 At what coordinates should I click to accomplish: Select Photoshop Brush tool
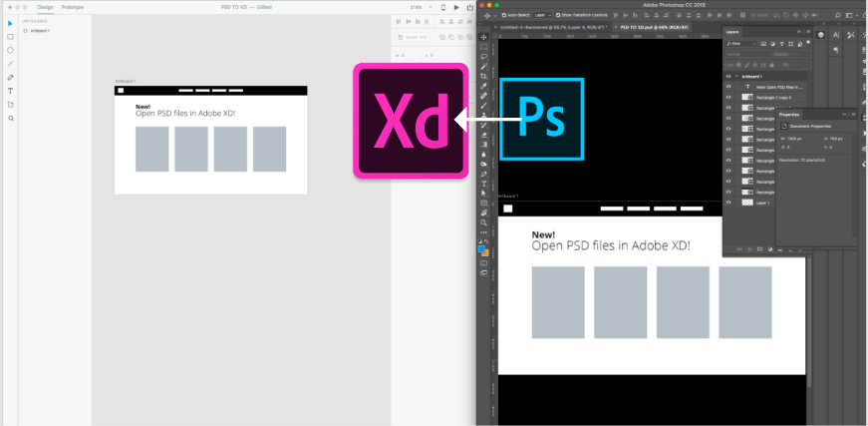(483, 106)
